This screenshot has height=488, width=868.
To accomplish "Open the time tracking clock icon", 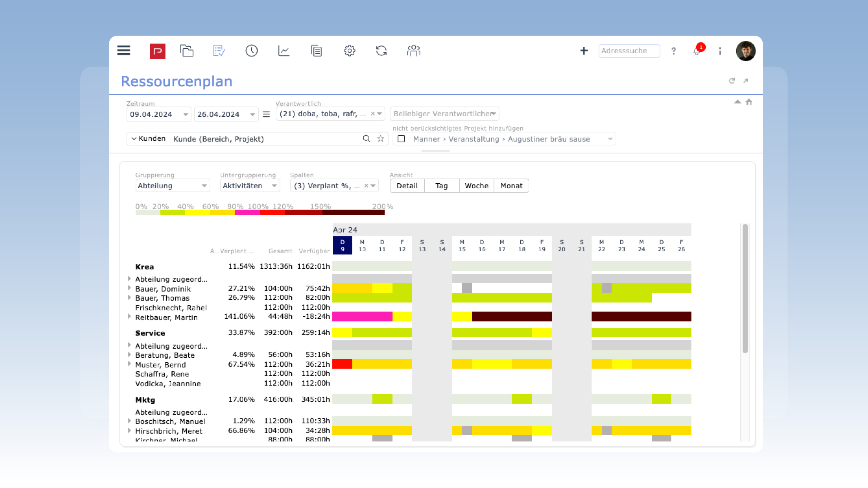I will [x=251, y=51].
